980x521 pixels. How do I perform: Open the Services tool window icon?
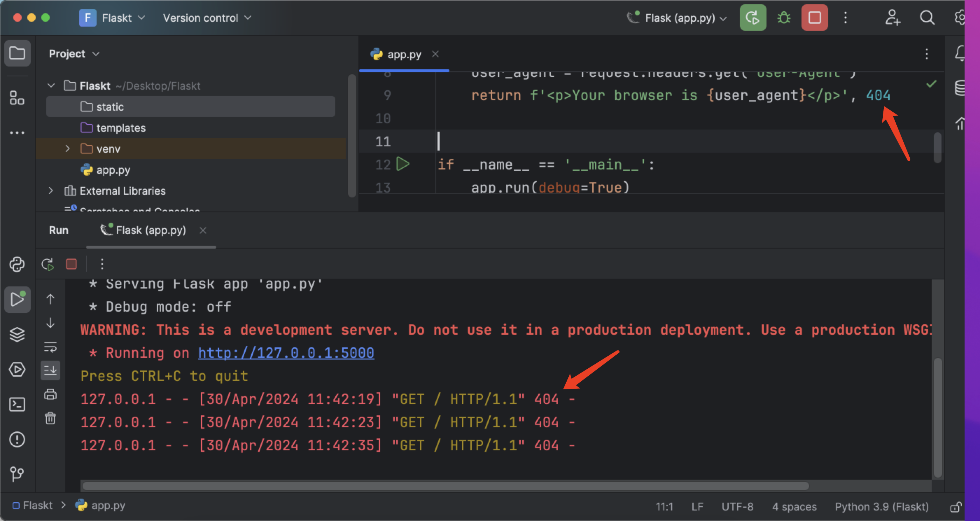tap(17, 369)
